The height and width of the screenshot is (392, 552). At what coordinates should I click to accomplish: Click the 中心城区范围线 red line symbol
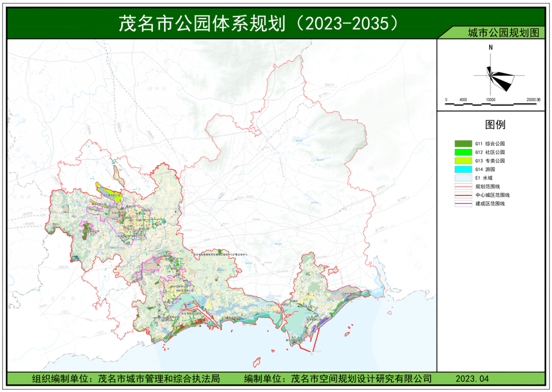point(463,195)
